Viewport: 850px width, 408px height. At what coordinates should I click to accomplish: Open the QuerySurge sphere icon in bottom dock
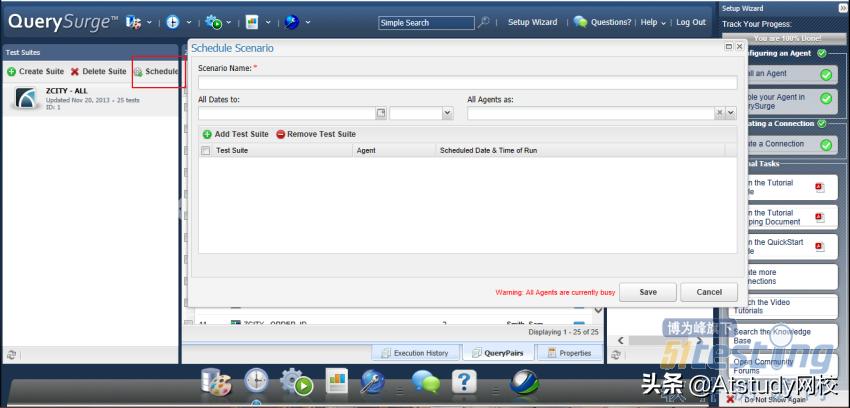coord(524,382)
